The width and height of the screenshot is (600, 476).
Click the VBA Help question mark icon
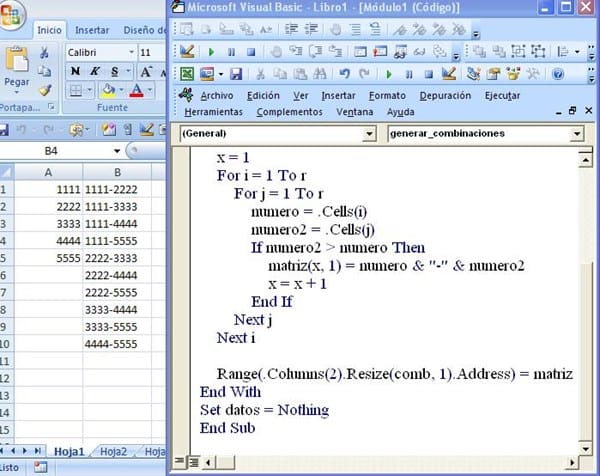558,74
